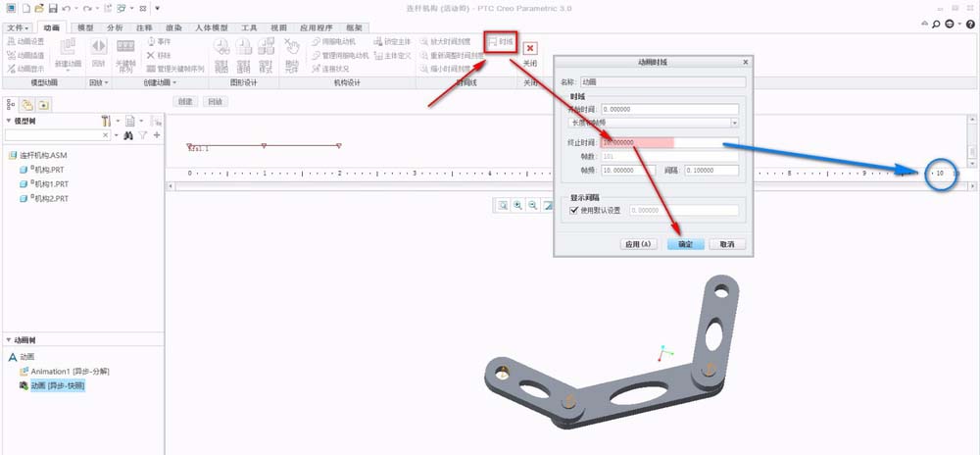Click the 新建动画 new animation icon
The height and width of the screenshot is (455, 980).
(68, 47)
